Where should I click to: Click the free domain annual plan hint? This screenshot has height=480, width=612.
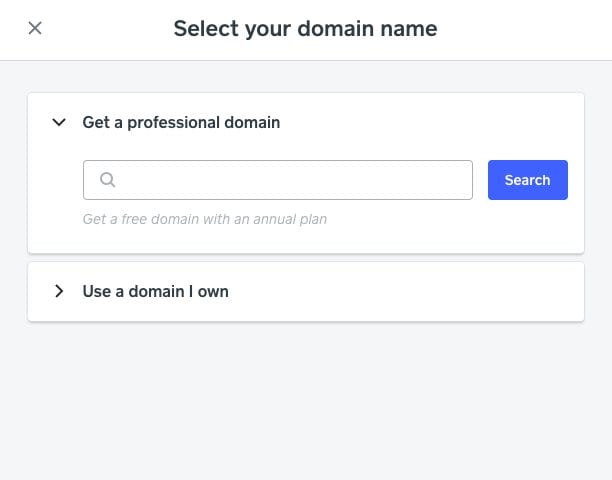click(x=204, y=219)
